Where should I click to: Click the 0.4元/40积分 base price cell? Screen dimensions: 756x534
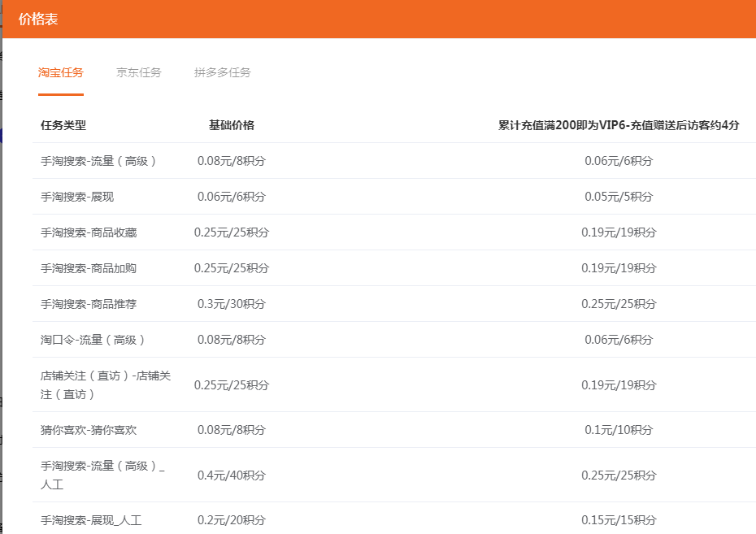232,475
